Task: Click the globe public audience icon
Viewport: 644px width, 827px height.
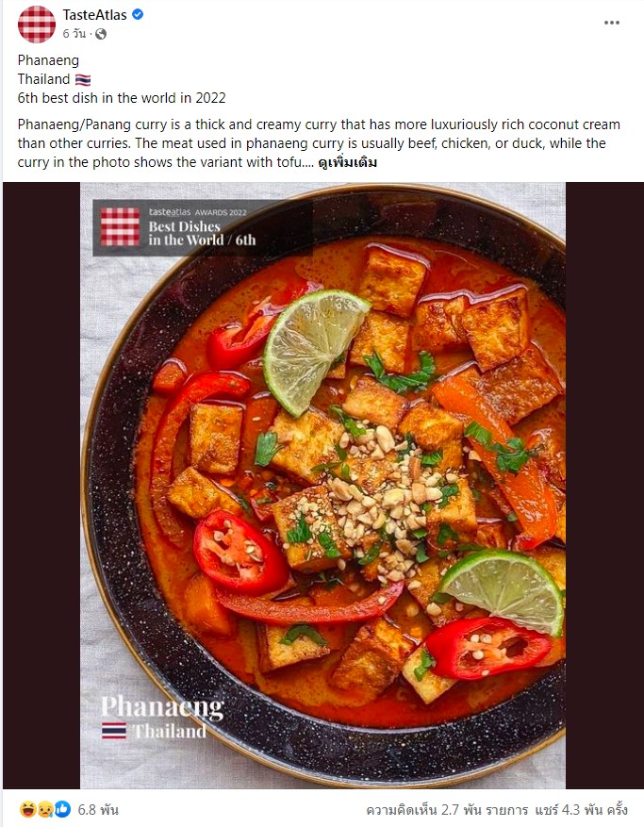Action: 100,34
